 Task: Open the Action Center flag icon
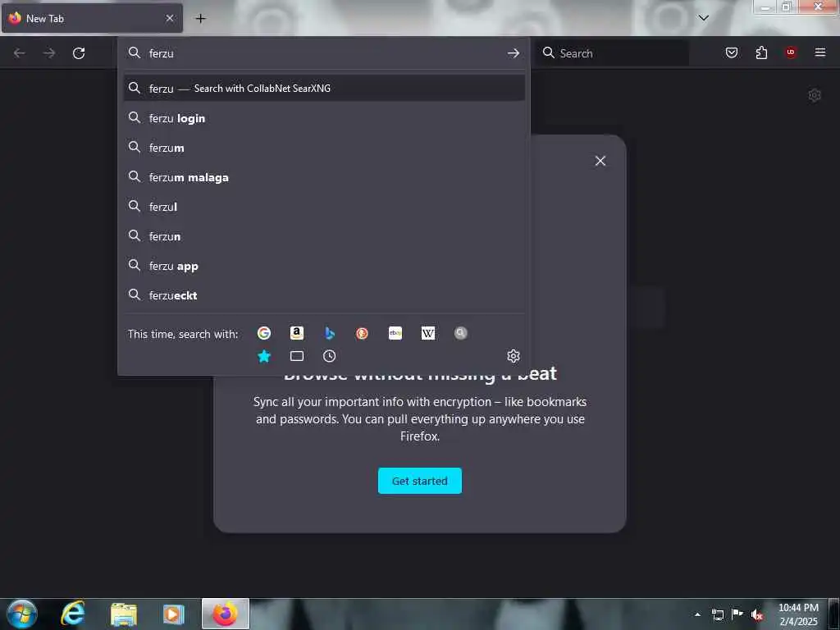click(737, 614)
